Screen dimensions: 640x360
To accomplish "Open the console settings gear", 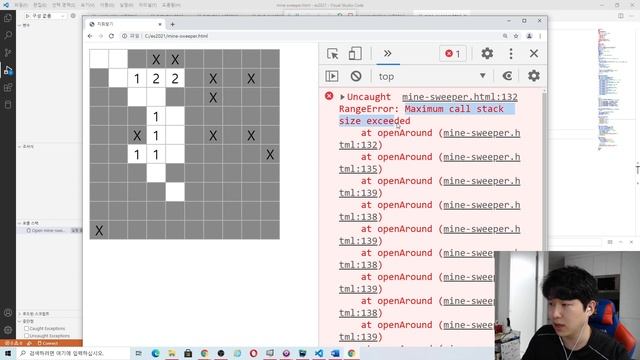I will (534, 76).
